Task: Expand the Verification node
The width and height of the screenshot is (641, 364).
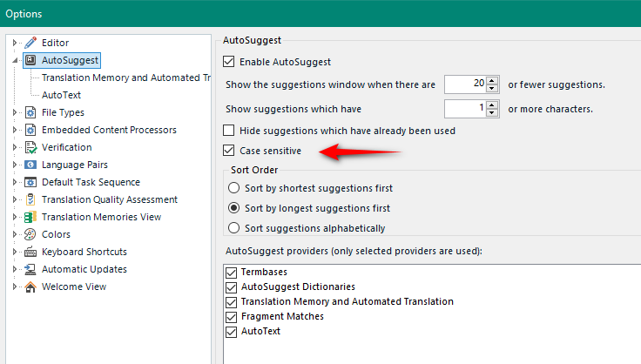Action: (x=15, y=147)
